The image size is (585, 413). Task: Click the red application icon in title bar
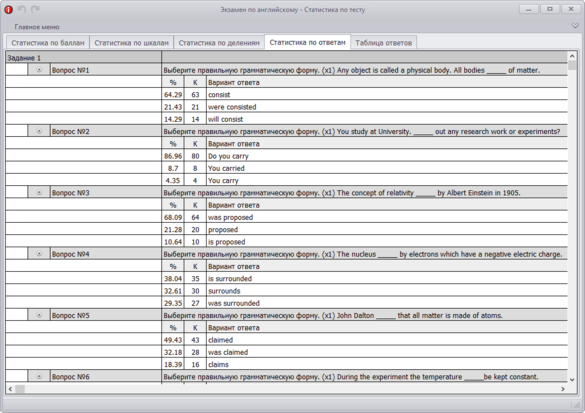tap(8, 10)
